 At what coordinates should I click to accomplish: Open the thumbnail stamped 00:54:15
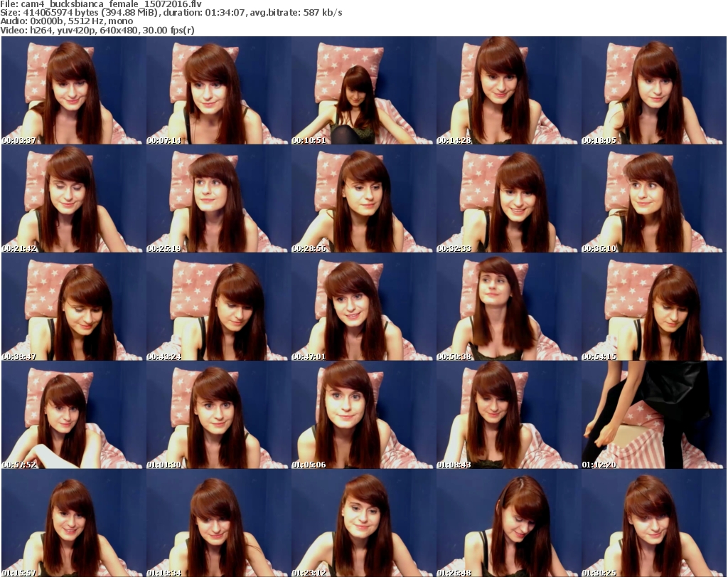click(x=653, y=307)
